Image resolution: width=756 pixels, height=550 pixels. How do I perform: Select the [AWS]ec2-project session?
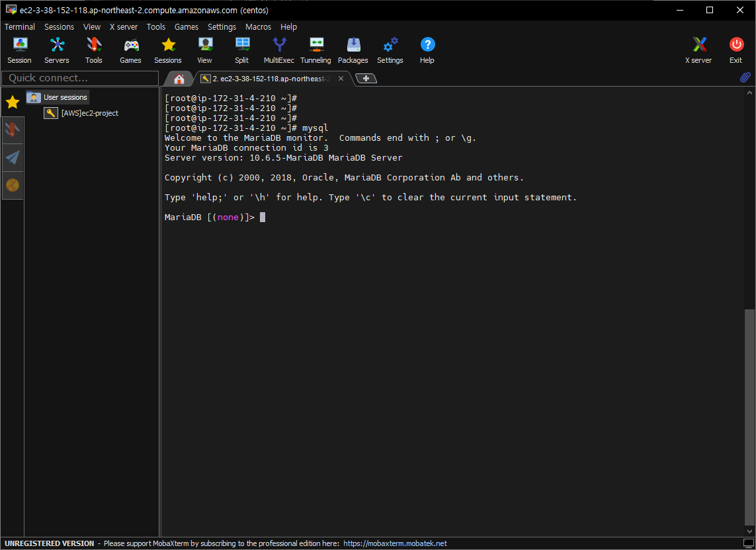pos(81,113)
